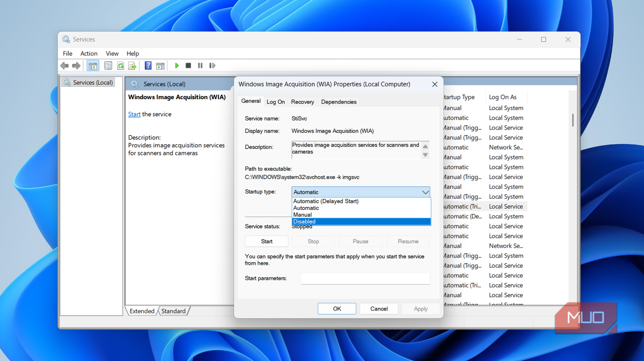Click the StiSvc service name text

(x=299, y=118)
